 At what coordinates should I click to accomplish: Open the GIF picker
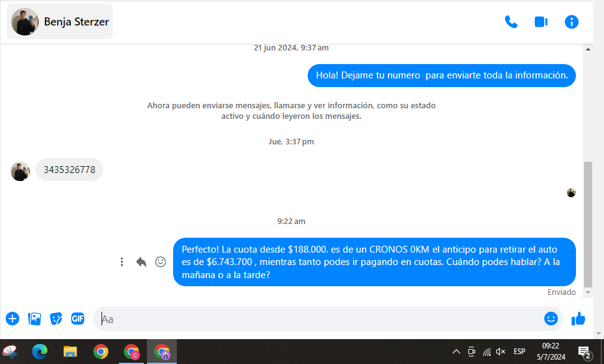pos(77,319)
